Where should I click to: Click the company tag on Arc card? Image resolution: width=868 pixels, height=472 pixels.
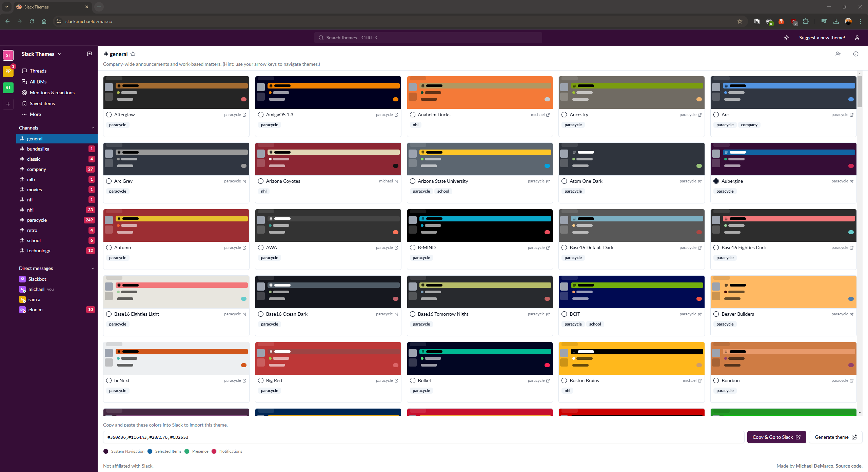(x=749, y=125)
